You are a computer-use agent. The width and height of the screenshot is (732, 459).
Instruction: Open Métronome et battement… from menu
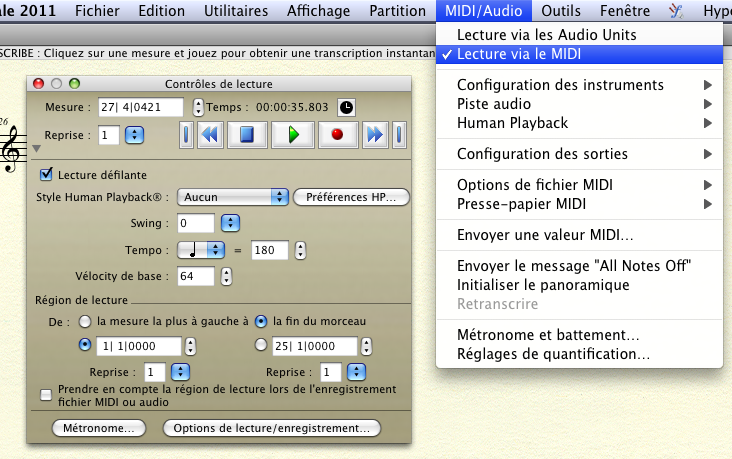(579, 335)
